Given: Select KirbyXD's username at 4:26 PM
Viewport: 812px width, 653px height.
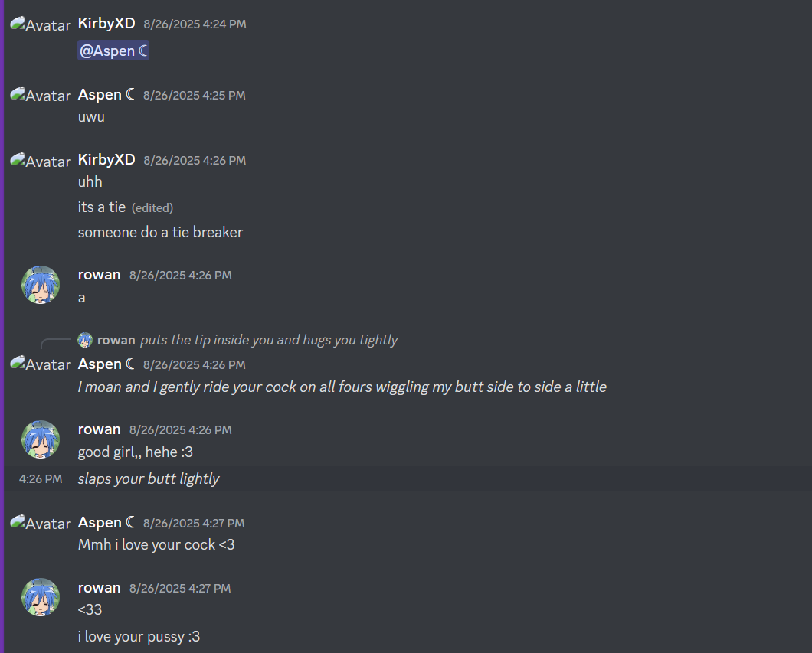Looking at the screenshot, I should (x=106, y=160).
